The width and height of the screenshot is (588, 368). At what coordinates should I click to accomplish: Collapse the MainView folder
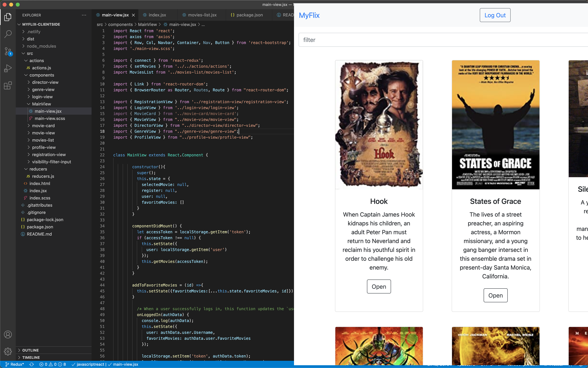[x=29, y=104]
